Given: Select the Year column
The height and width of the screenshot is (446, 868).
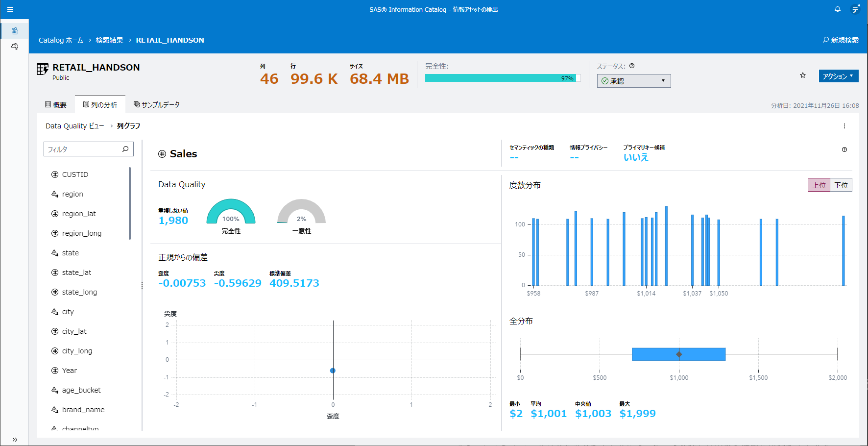Looking at the screenshot, I should [69, 371].
